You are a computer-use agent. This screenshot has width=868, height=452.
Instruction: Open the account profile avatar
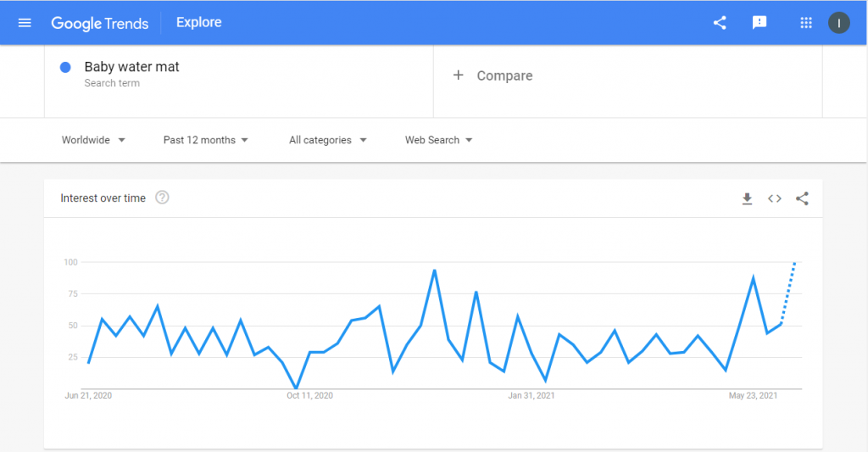point(838,23)
